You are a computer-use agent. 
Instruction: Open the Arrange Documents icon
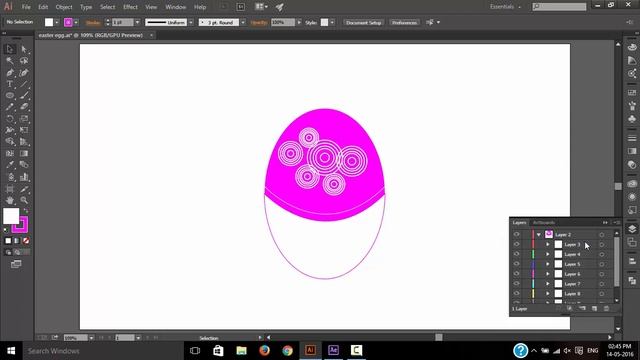pyautogui.click(x=261, y=7)
